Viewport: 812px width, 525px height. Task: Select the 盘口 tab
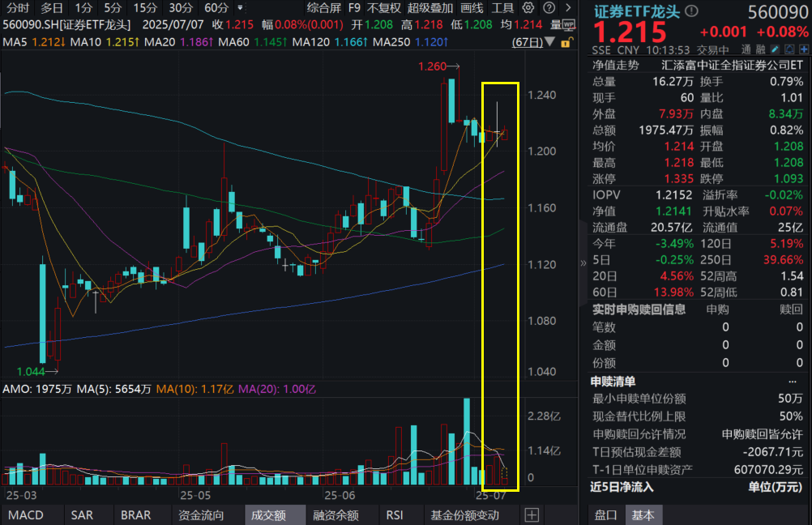[x=606, y=515]
